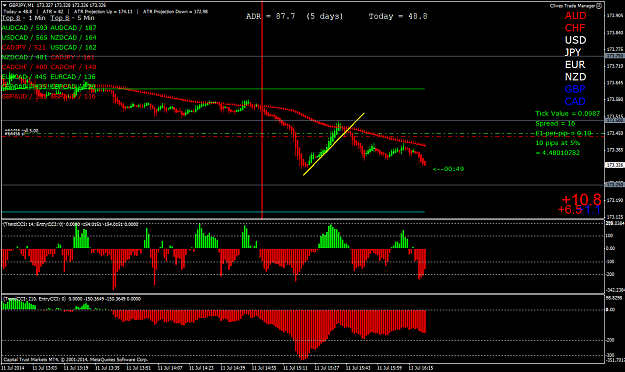Click the '= 4.48010782' value
625x372 pixels.
point(557,153)
